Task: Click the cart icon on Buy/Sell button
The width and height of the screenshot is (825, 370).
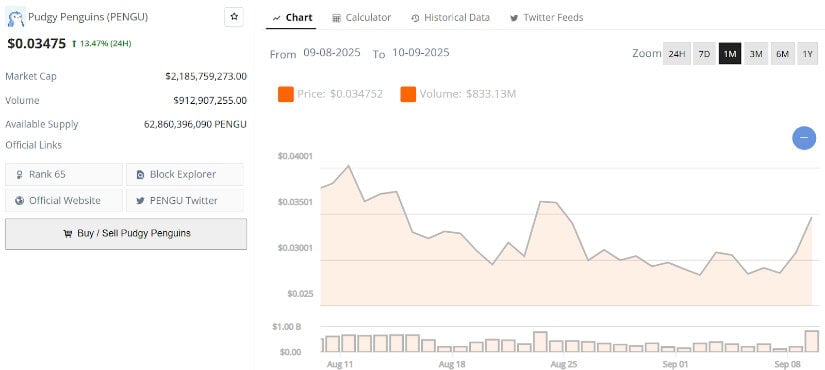Action: tap(67, 234)
